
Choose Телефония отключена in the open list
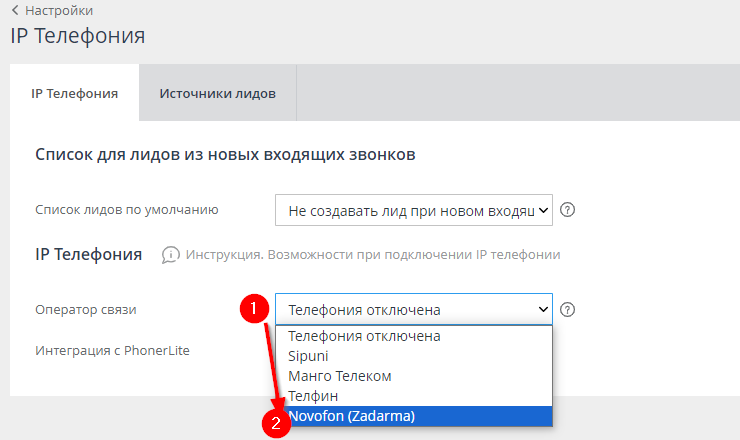364,336
